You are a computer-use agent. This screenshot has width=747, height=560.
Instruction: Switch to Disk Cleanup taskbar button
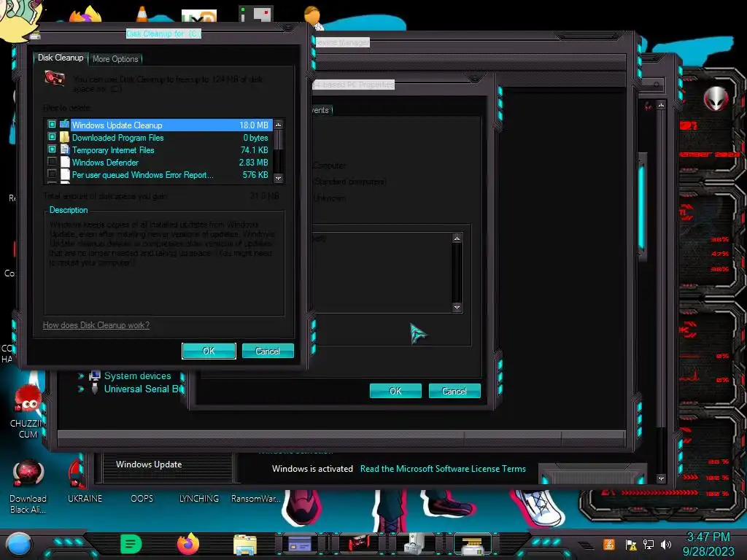(472, 544)
